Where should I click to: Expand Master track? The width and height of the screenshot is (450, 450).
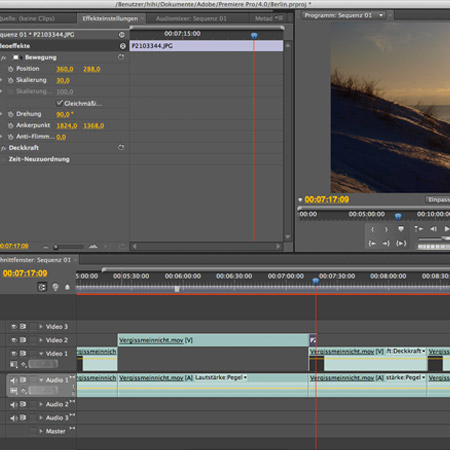point(41,431)
